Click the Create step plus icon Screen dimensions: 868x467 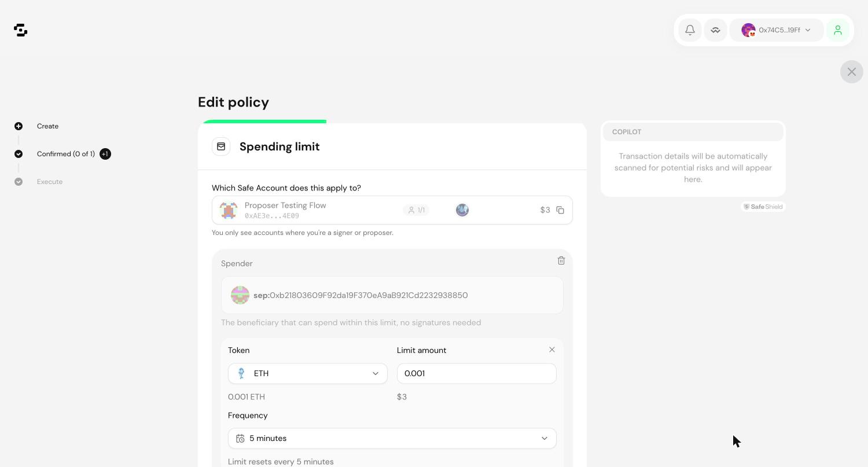point(19,126)
